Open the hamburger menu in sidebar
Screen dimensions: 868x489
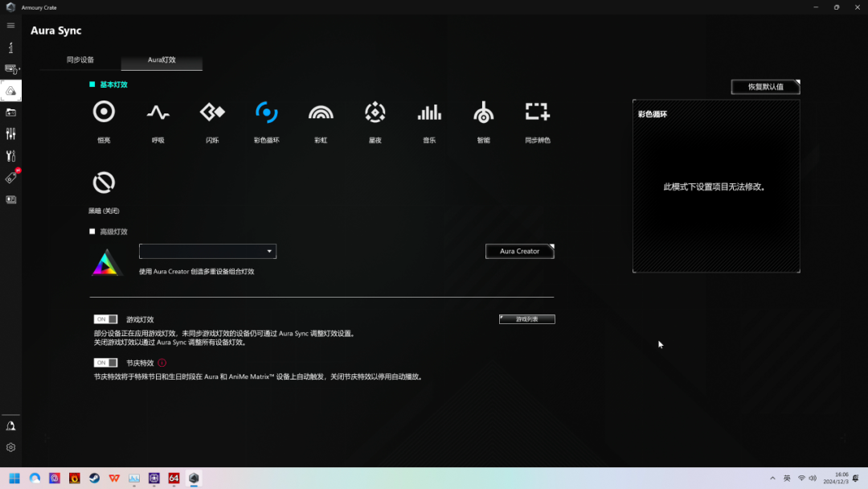(10, 26)
